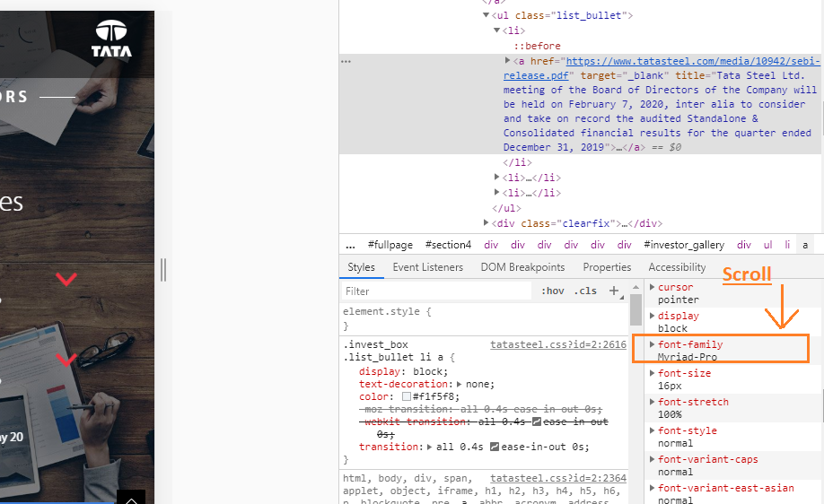This screenshot has height=504, width=824.
Task: Expand the computed font-variant-east-asian property
Action: [653, 488]
